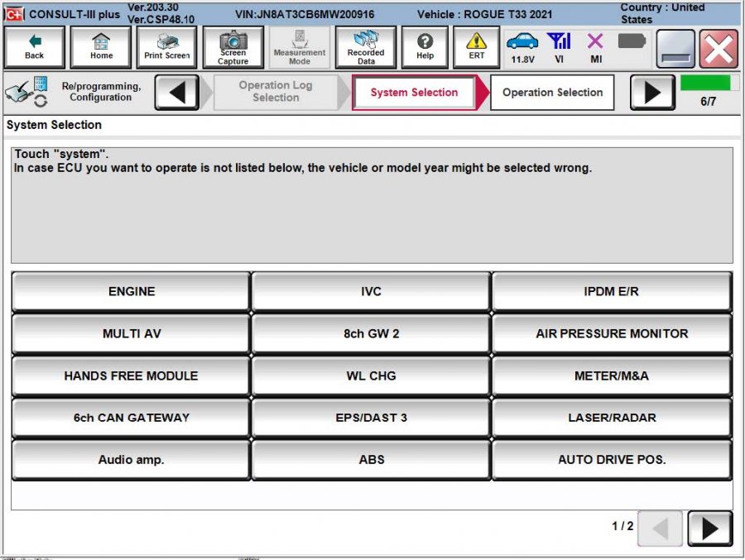Click the Help question mark icon
745x560 pixels.
pos(425,46)
